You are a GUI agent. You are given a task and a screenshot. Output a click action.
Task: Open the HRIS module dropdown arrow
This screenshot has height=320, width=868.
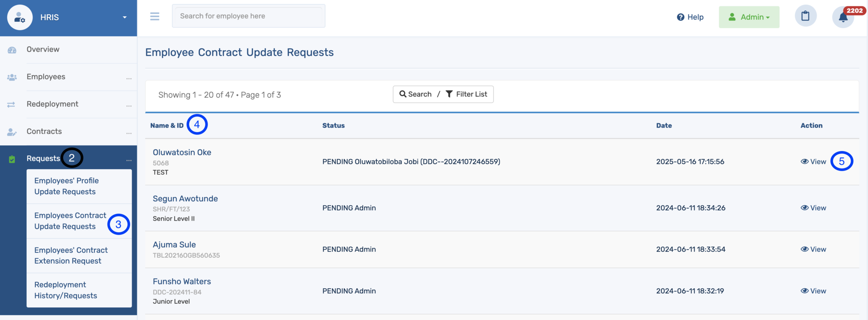pyautogui.click(x=124, y=18)
